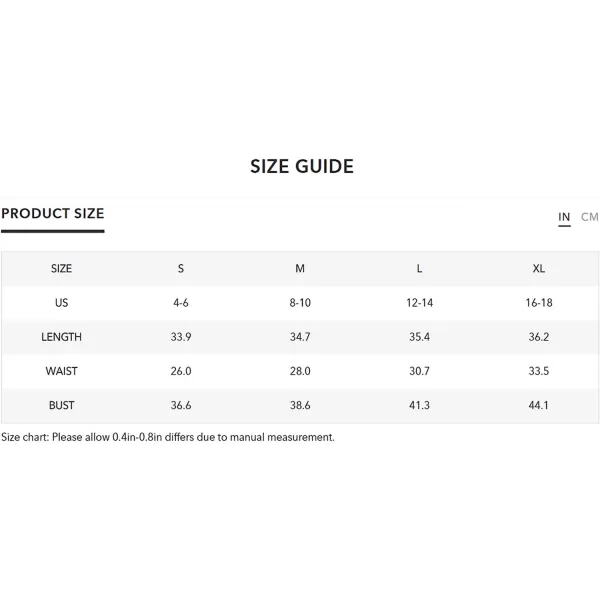Viewport: 600px width, 600px height.
Task: Click the SIZE header cell label
Action: pos(62,269)
